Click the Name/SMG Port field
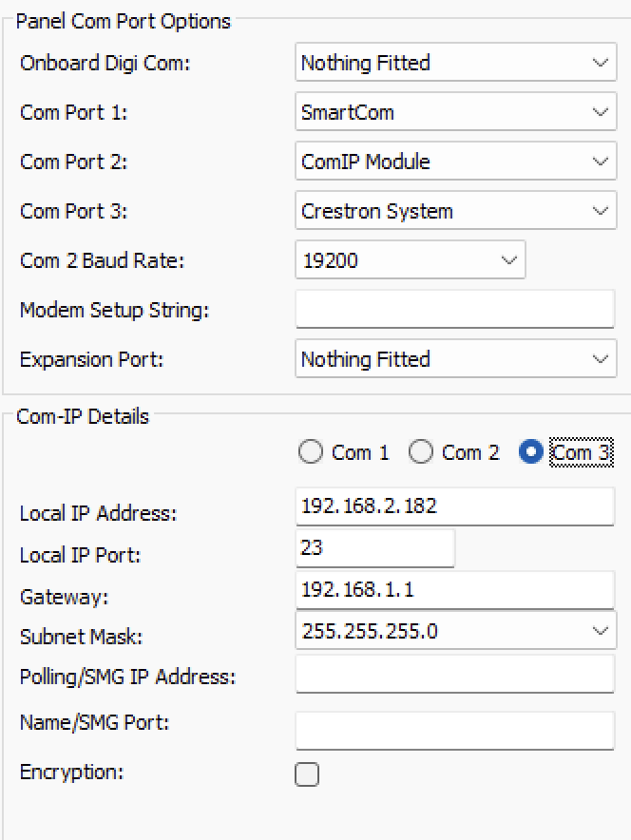 [x=454, y=730]
